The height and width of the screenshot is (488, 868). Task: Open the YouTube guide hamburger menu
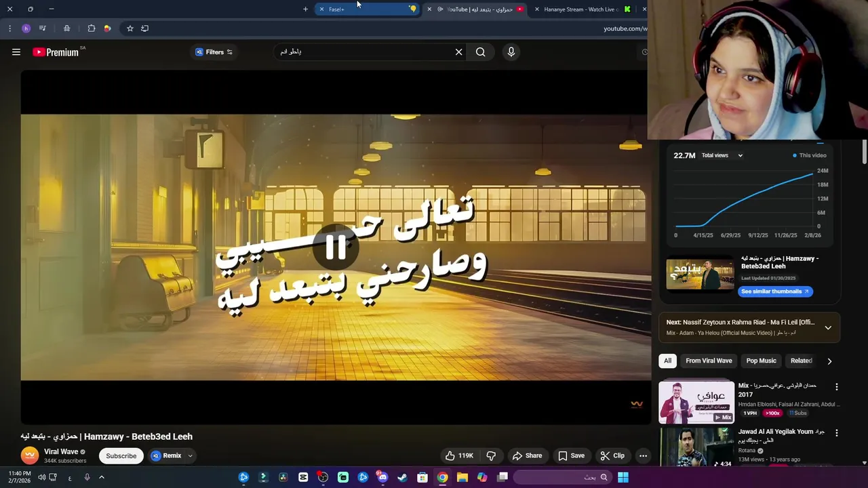click(16, 52)
